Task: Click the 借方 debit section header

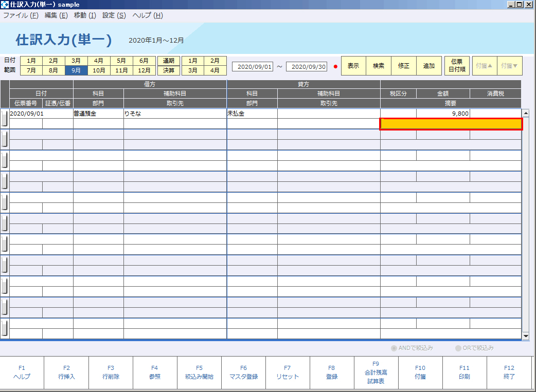Action: [150, 84]
